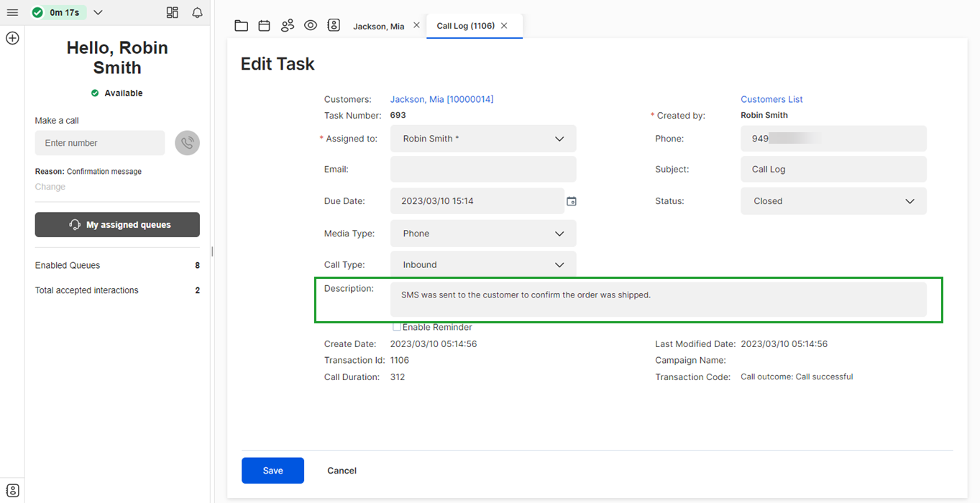Click the Phone number field
Image resolution: width=980 pixels, height=503 pixels.
[x=833, y=139]
